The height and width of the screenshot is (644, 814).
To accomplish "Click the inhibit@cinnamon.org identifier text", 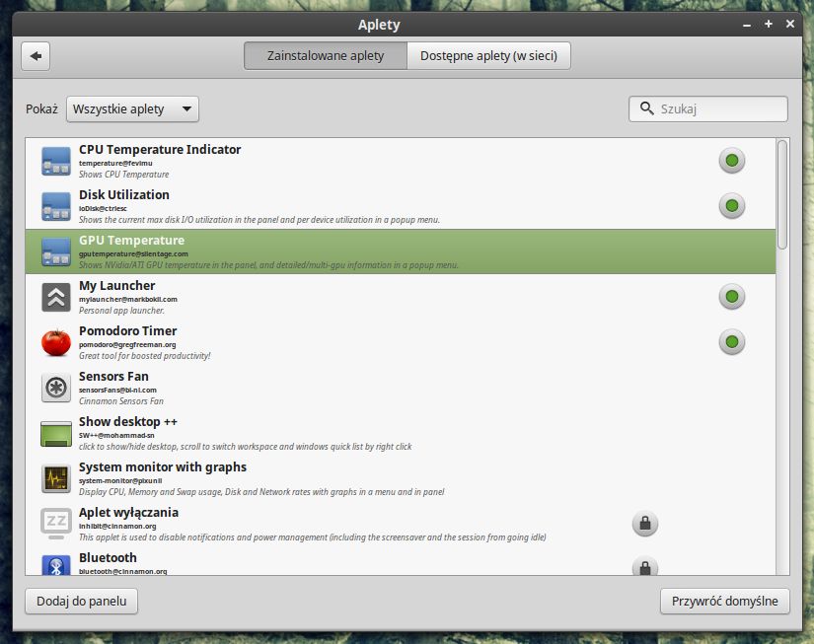I will click(x=117, y=527).
